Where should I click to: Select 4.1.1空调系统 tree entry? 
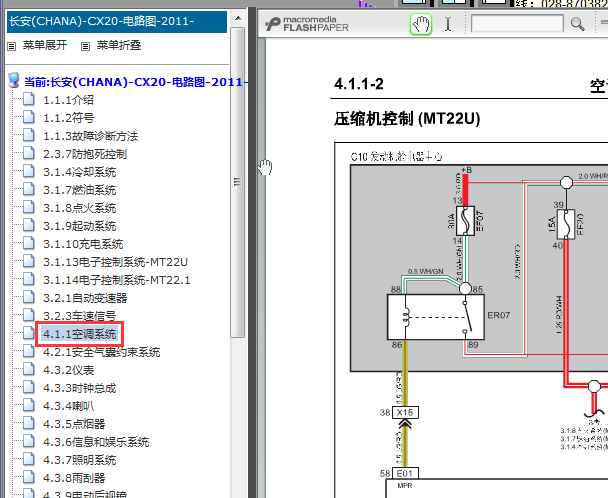(x=79, y=334)
